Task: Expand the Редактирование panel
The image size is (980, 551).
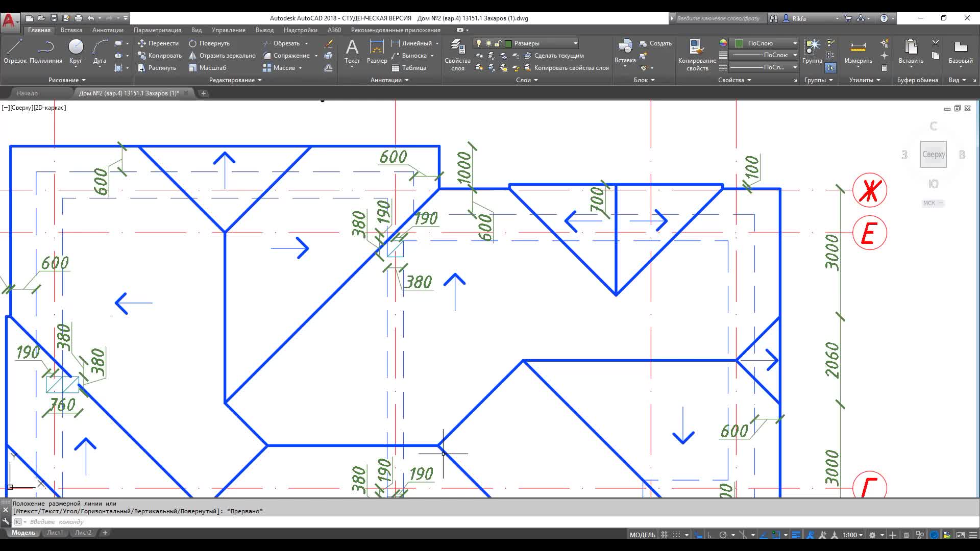Action: [x=235, y=80]
